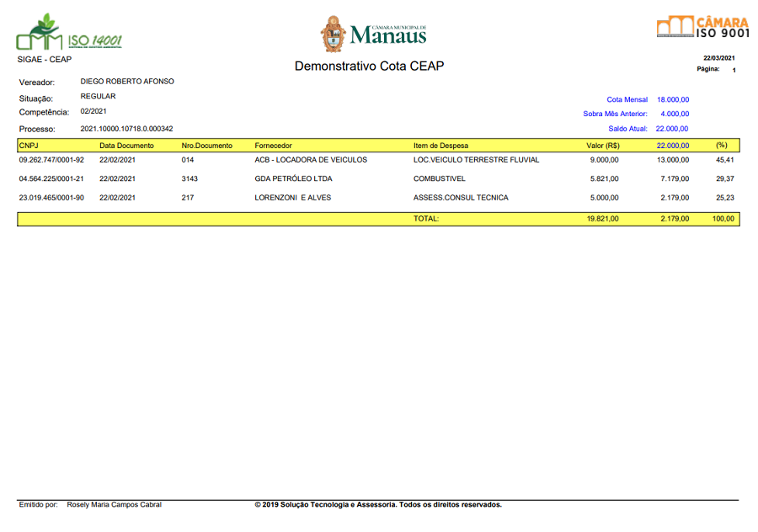Viewport: 758px width, 532px height.
Task: Click the LORENZONI E ALVES supplier entry
Action: 292,198
